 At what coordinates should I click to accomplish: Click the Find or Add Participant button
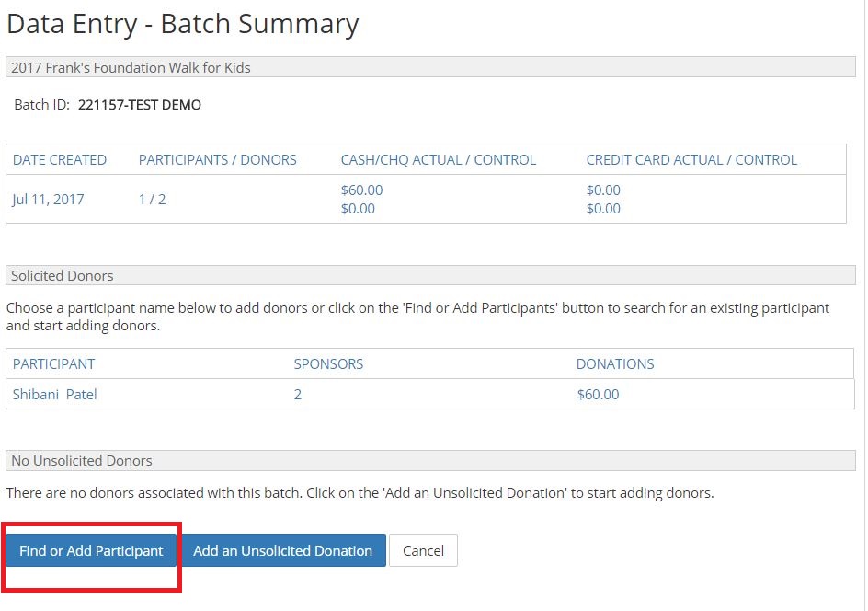coord(91,550)
